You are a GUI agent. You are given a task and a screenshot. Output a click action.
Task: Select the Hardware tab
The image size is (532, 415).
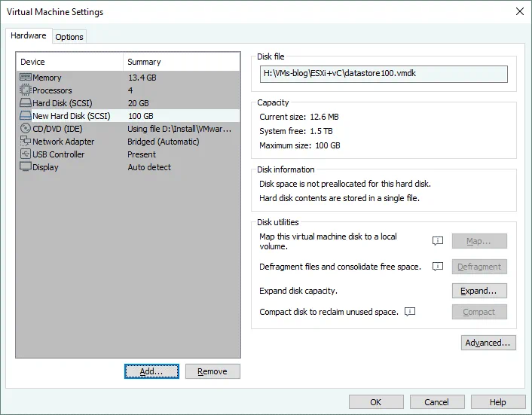pyautogui.click(x=29, y=36)
